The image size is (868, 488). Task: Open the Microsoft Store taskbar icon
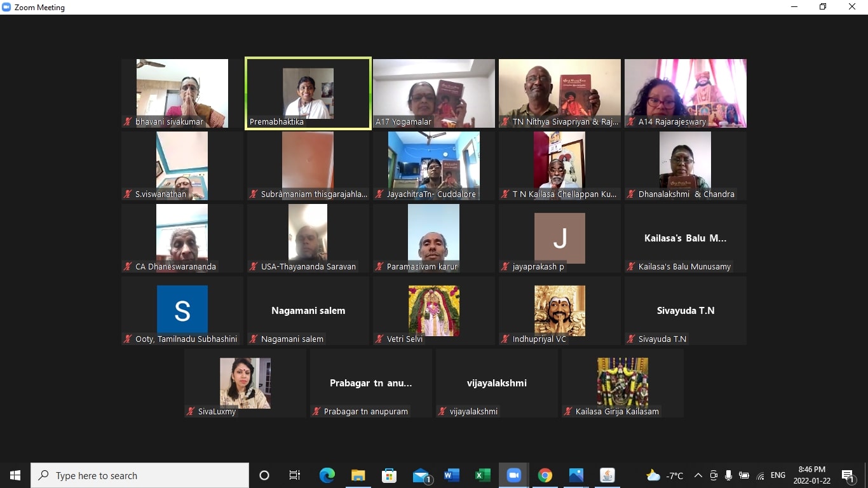point(389,475)
